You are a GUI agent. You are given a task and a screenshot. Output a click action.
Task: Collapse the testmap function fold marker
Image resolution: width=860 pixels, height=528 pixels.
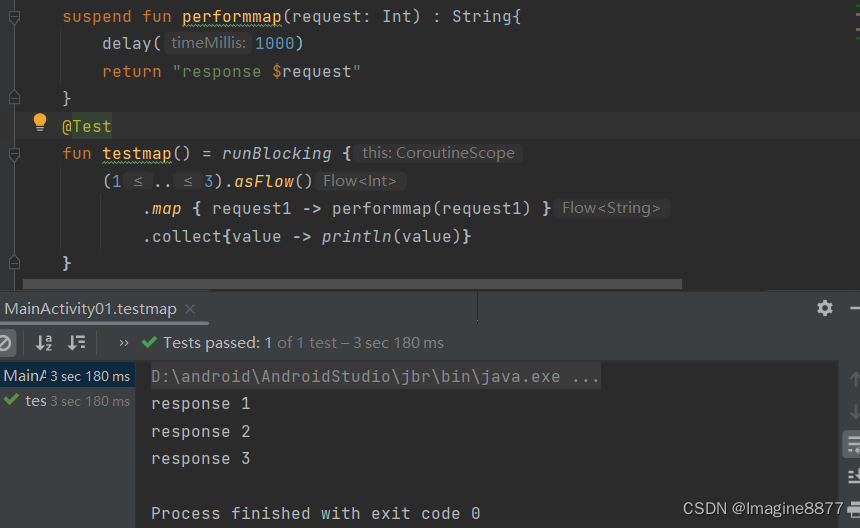point(15,154)
